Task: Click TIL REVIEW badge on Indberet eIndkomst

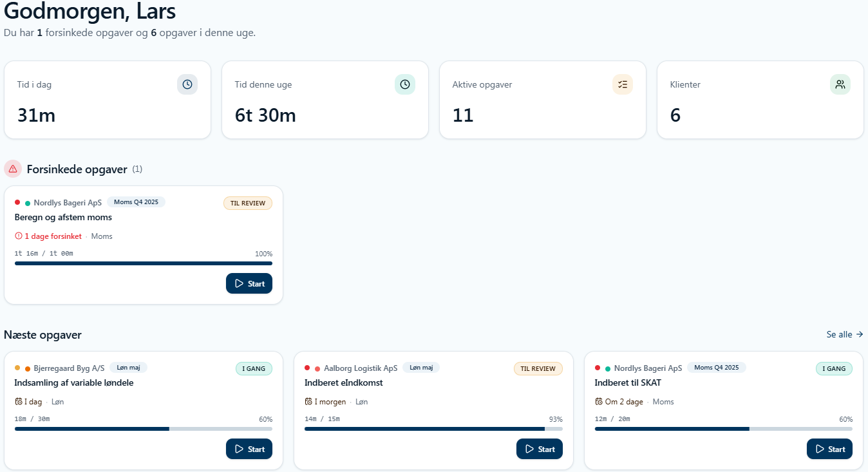Action: (x=538, y=368)
